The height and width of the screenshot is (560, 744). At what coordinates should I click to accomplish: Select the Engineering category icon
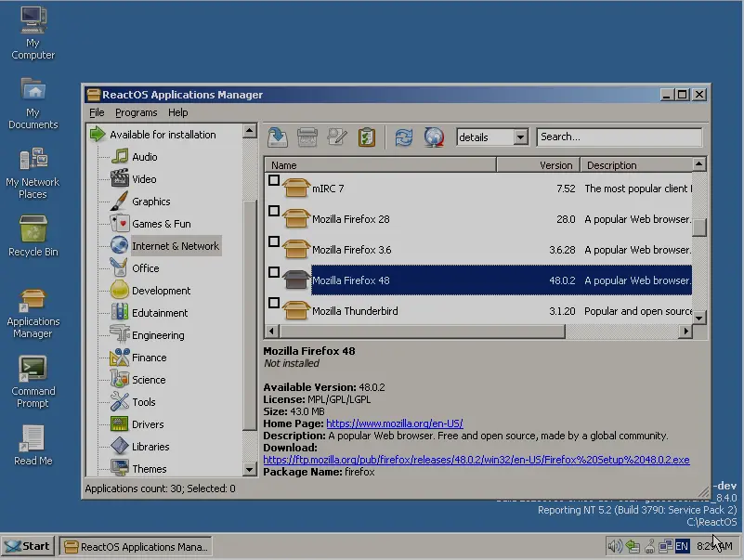[x=120, y=334]
